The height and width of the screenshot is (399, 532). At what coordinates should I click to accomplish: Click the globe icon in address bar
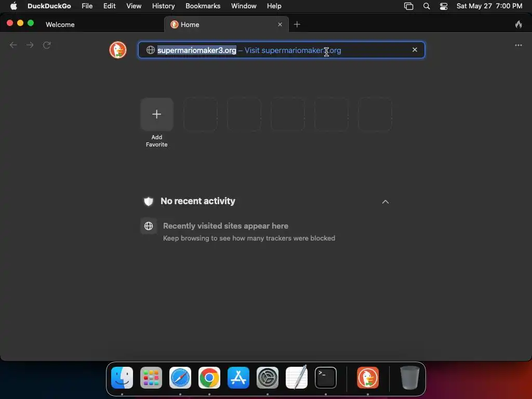click(x=150, y=50)
